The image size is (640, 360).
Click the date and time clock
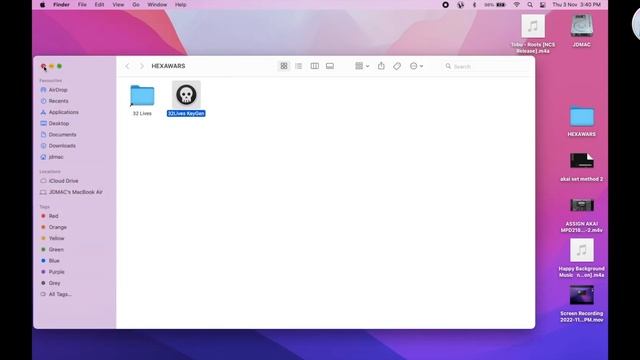click(576, 5)
